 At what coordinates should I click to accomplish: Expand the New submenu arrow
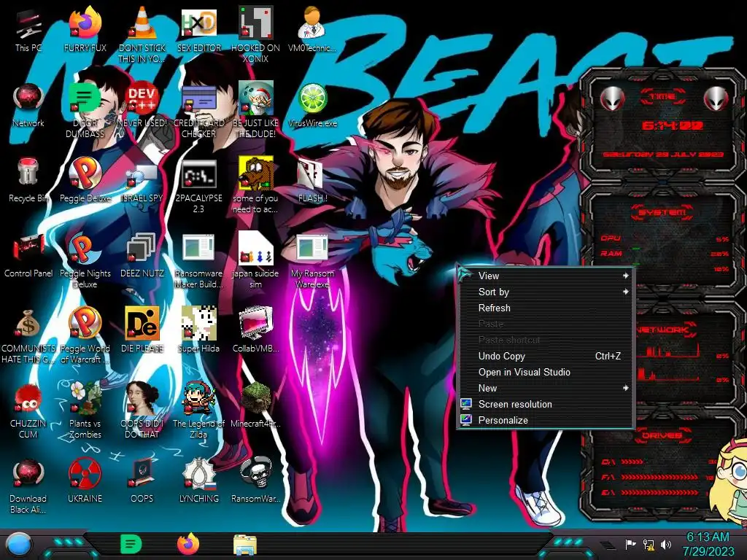click(625, 388)
